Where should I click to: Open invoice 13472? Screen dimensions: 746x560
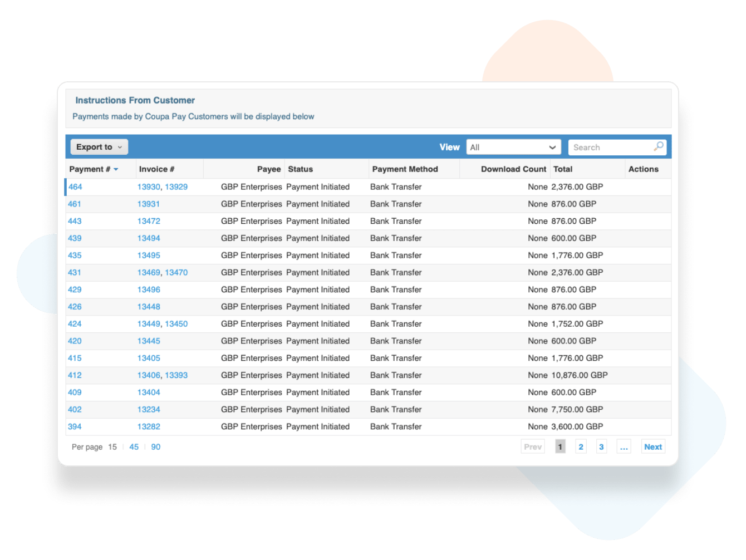pos(149,221)
